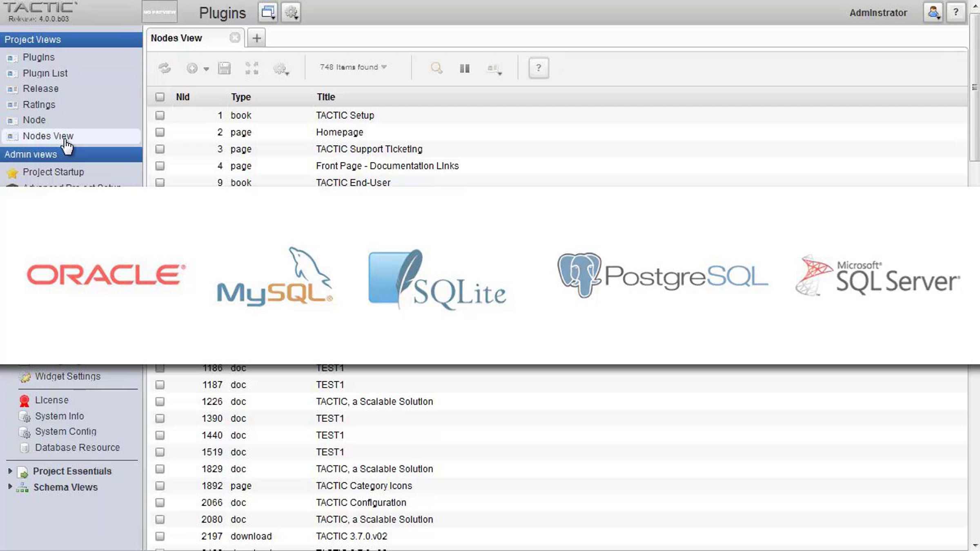Image resolution: width=980 pixels, height=551 pixels.
Task: Click the System Config icon
Action: tap(25, 432)
